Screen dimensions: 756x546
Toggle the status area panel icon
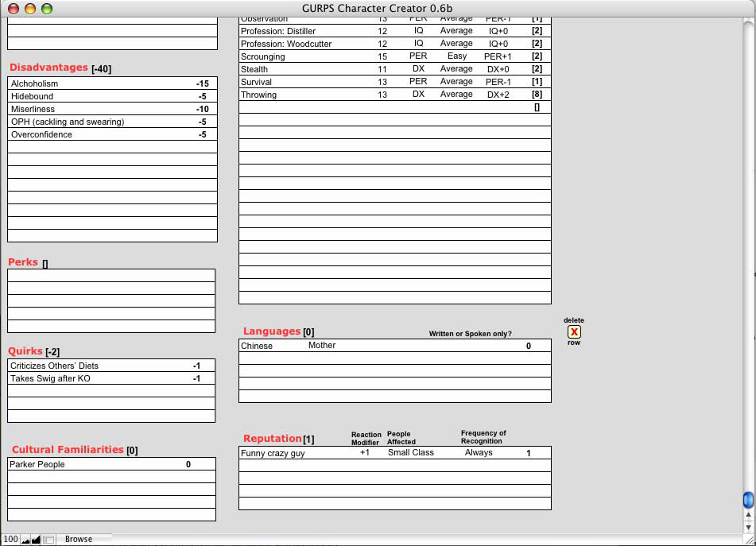[48, 540]
